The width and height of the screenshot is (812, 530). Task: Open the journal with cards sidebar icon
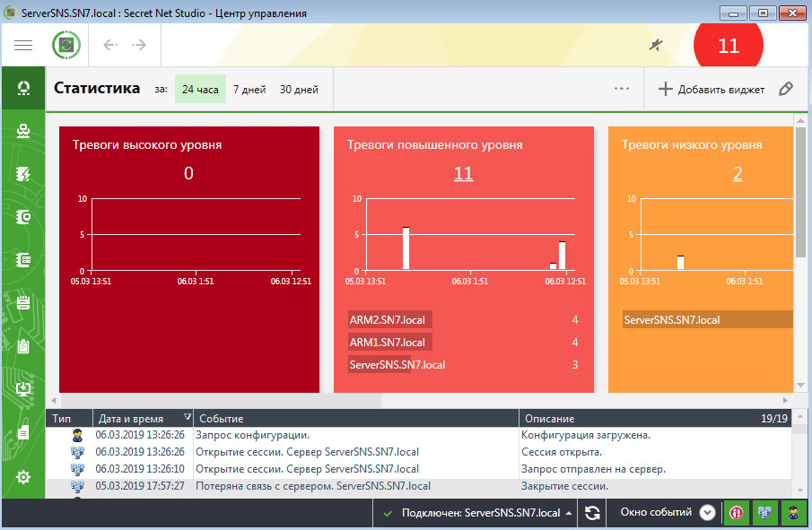(23, 260)
